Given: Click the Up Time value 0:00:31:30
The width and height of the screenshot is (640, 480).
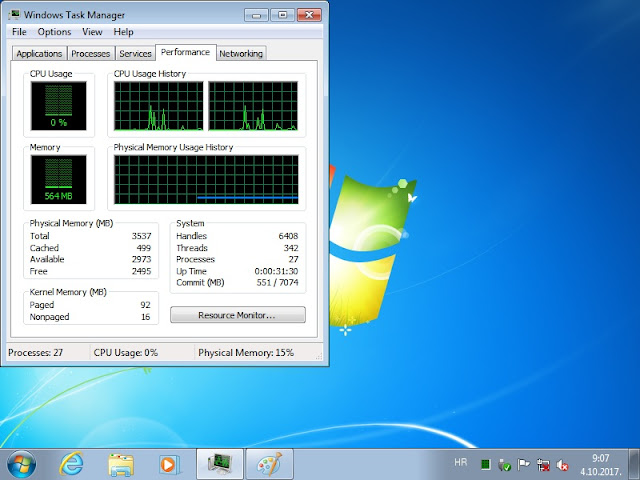Looking at the screenshot, I should [276, 271].
